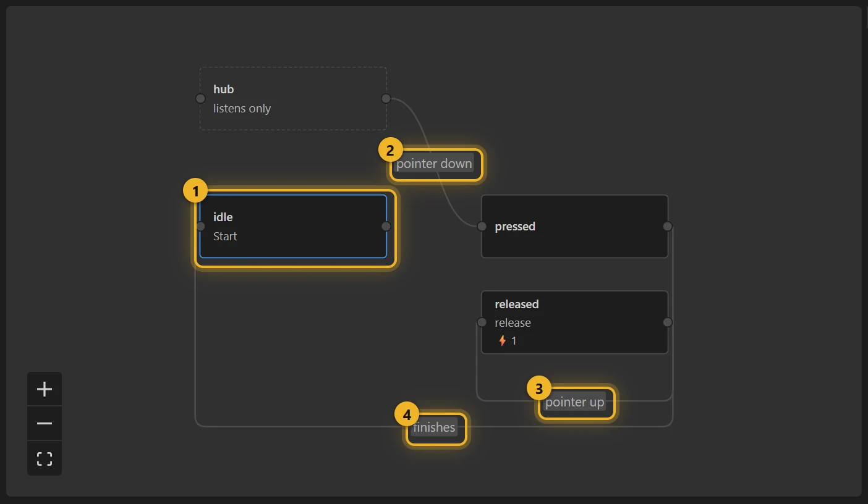The width and height of the screenshot is (868, 504).
Task: Click the idle node's right connection handle
Action: pyautogui.click(x=386, y=227)
